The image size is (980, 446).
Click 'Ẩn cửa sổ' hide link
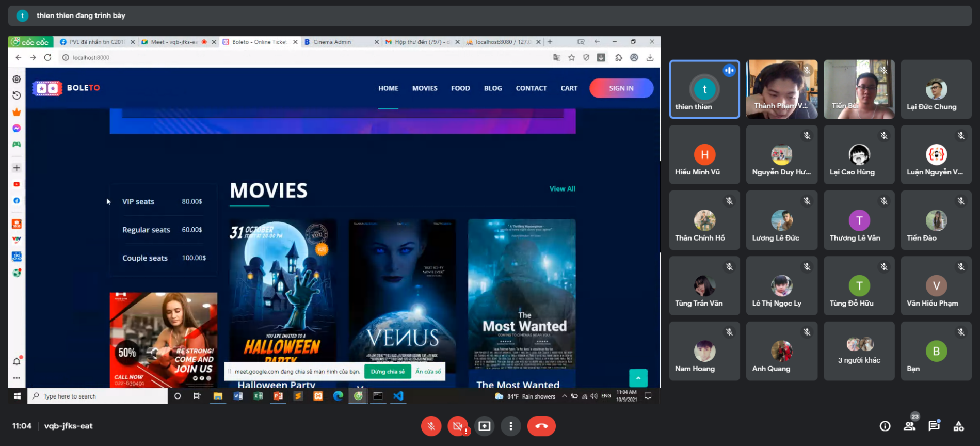(x=428, y=371)
